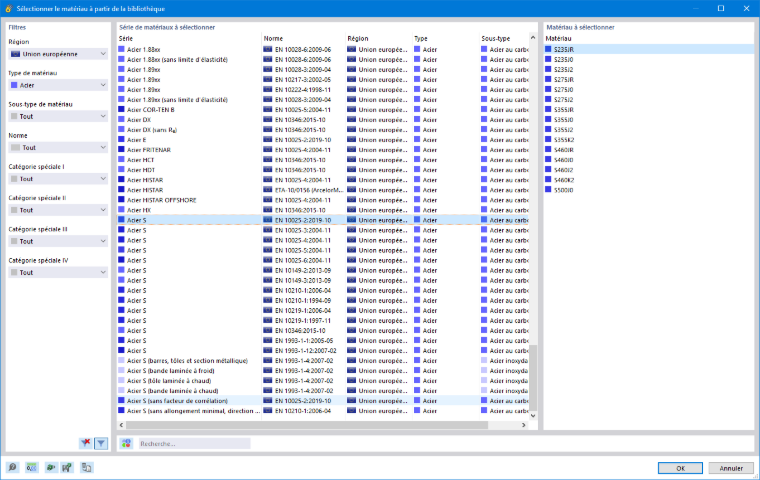Click the OK button
Screen dimensions: 760x480
tap(680, 468)
